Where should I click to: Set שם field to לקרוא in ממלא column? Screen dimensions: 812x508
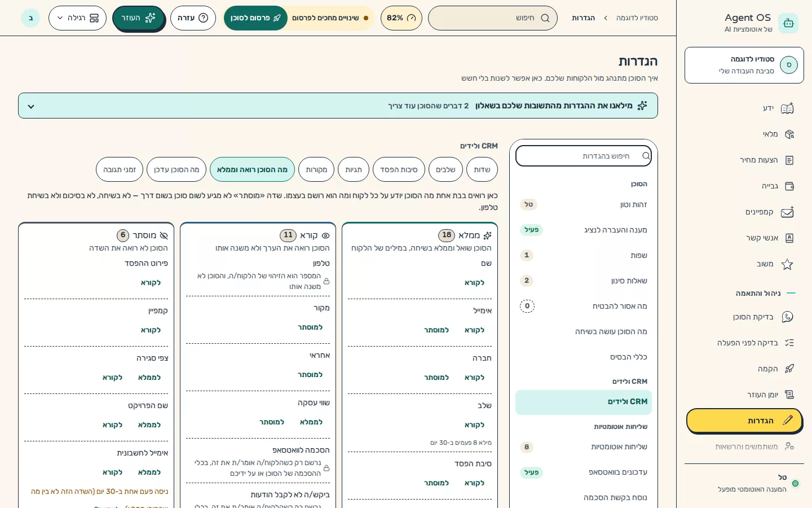pyautogui.click(x=474, y=283)
